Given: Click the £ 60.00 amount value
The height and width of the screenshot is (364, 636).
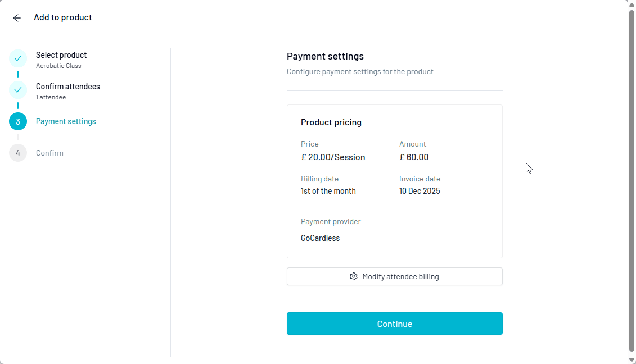Looking at the screenshot, I should pyautogui.click(x=414, y=157).
